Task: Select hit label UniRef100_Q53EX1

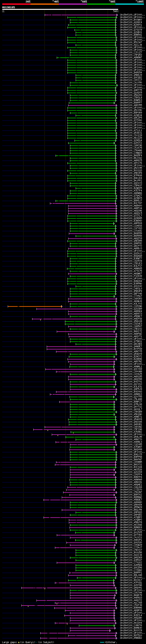Action: [131, 133]
